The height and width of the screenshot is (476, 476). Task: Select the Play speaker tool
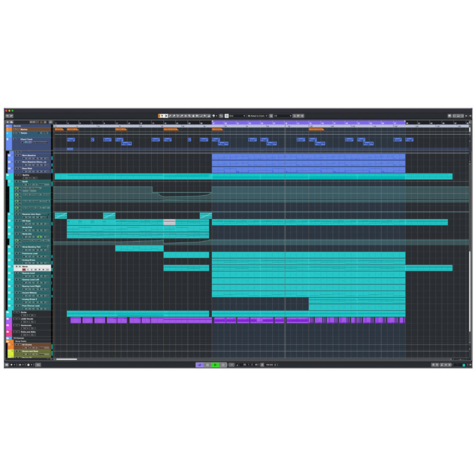205,116
